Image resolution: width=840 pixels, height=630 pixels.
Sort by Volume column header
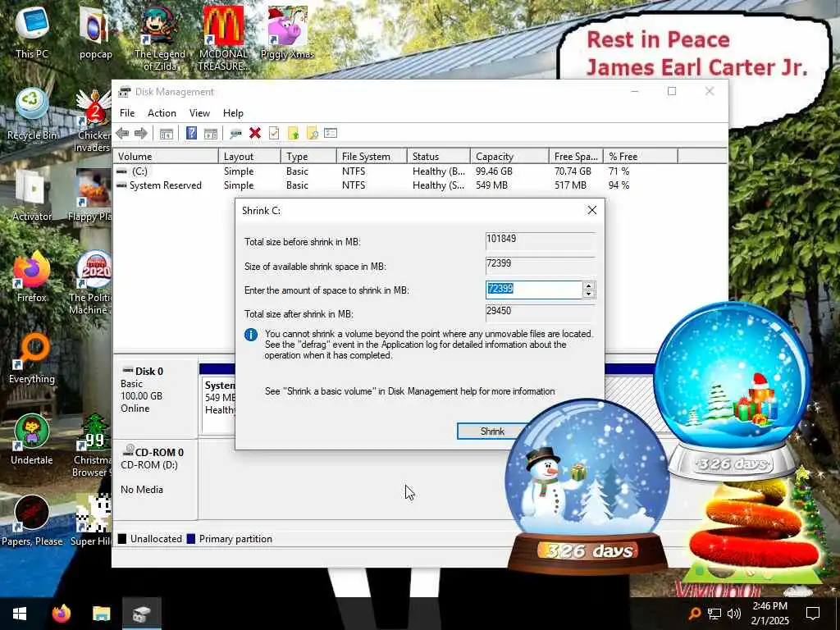[166, 157]
